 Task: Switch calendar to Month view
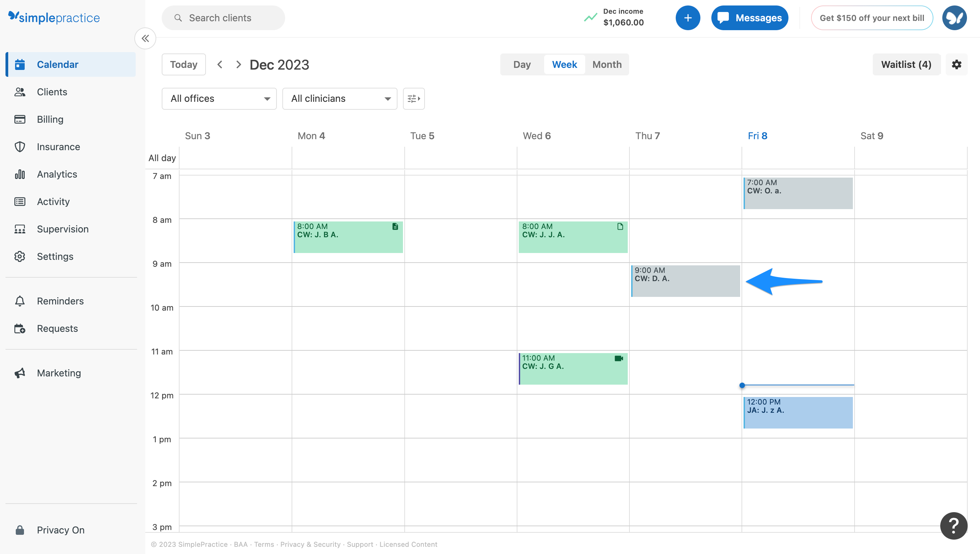tap(607, 64)
